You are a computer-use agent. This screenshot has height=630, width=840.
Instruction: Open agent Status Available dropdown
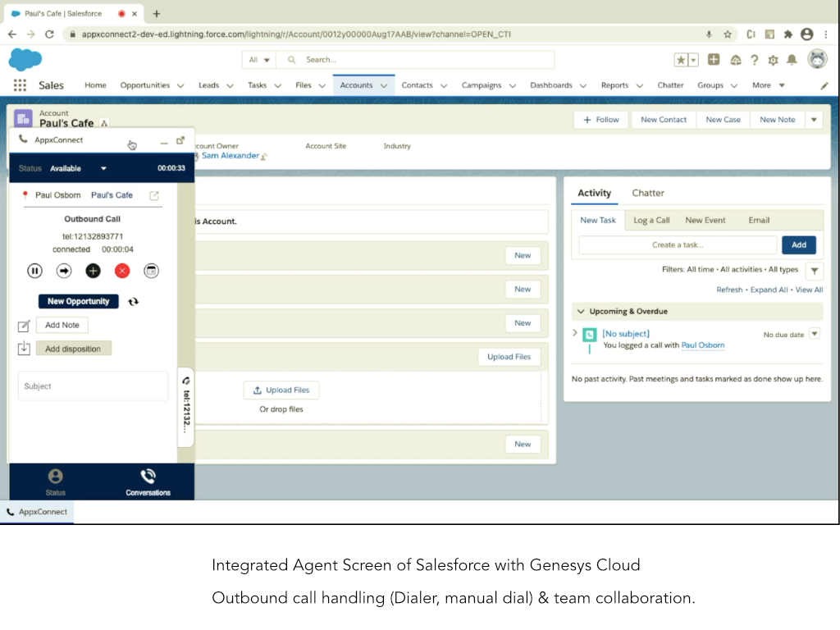click(x=103, y=168)
